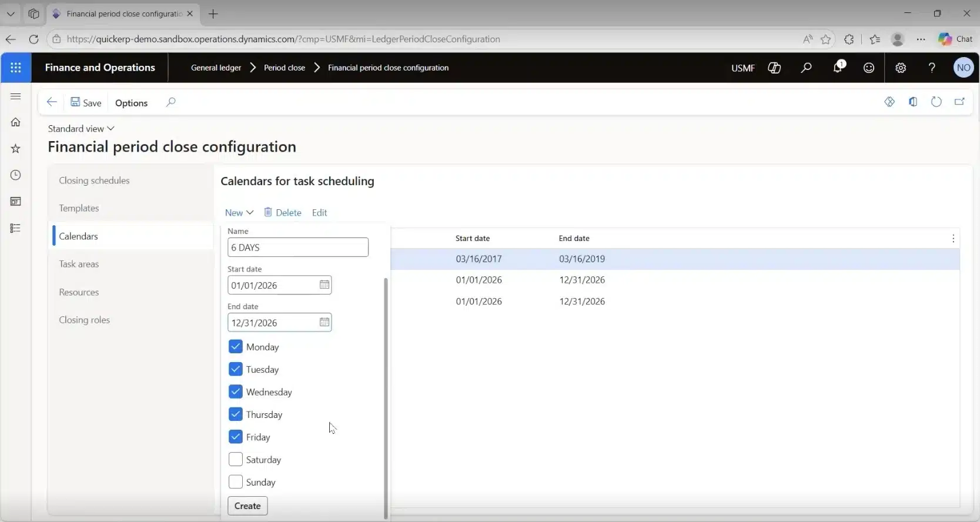Go to Period close breadcrumb
The image size is (980, 522).
(x=285, y=68)
